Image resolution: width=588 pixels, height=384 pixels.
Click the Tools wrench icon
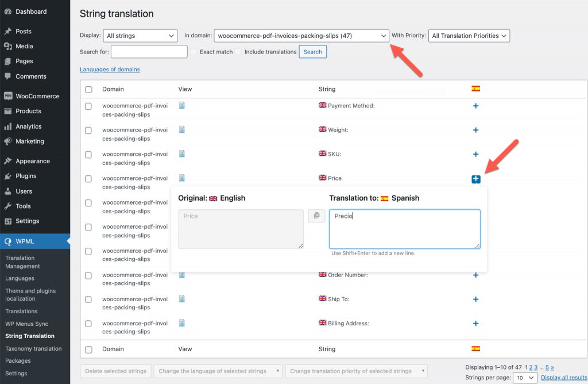(x=8, y=206)
